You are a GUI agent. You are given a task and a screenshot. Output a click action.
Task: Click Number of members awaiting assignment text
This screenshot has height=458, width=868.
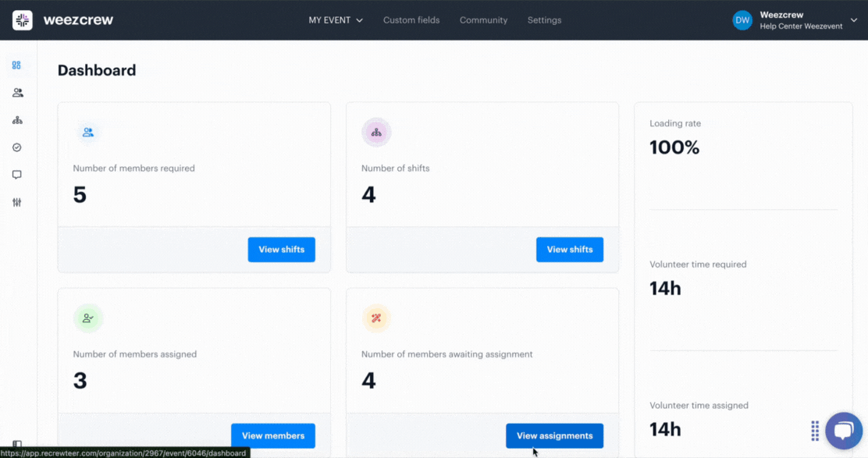pos(446,354)
